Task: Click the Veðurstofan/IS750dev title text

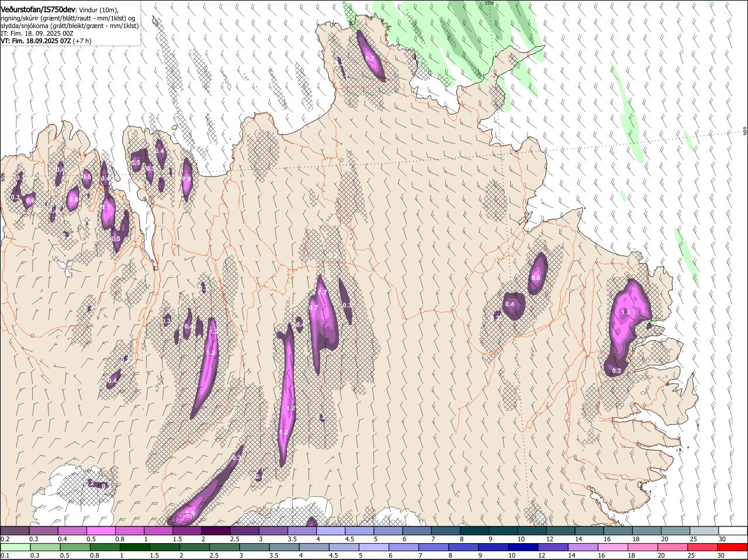Action: 38,9
